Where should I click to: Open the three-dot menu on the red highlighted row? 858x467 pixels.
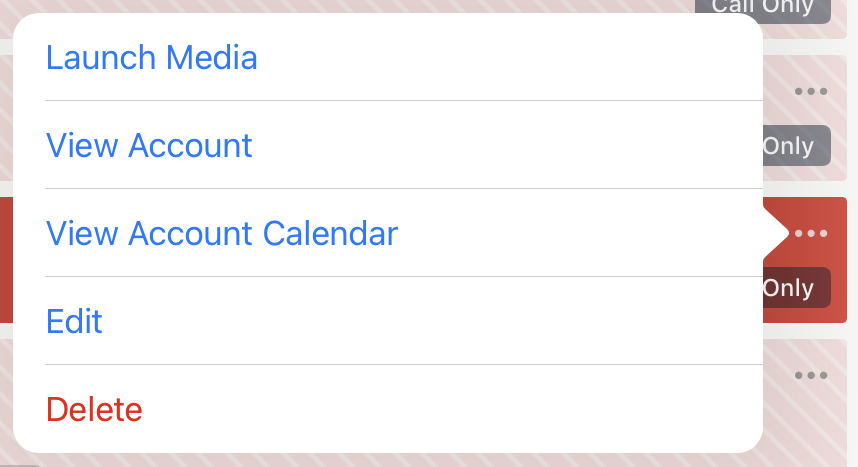pos(810,234)
